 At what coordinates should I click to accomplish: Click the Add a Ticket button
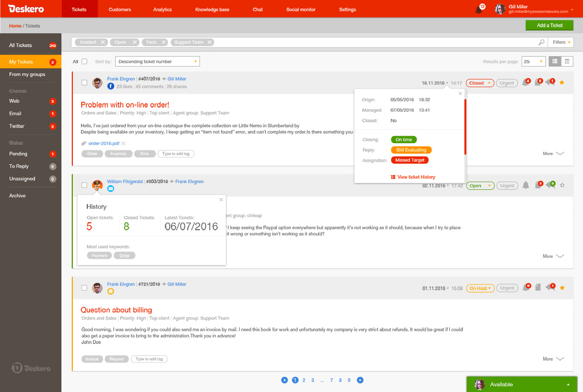pyautogui.click(x=550, y=25)
